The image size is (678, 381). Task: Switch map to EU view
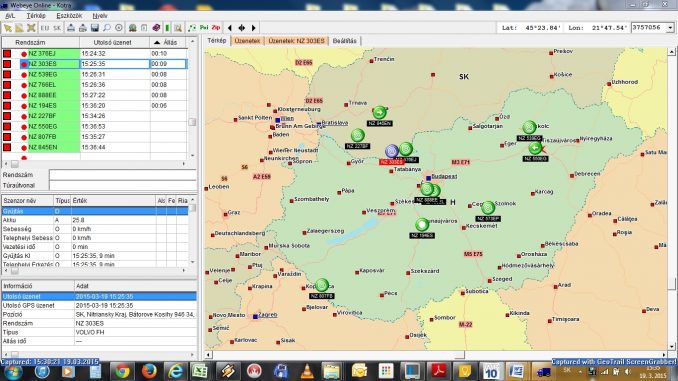click(45, 28)
